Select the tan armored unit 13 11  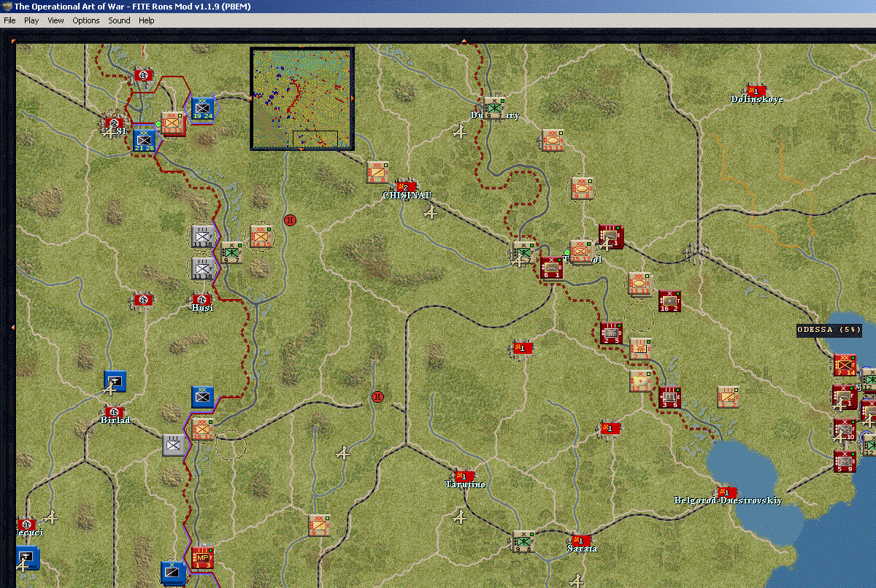point(553,141)
